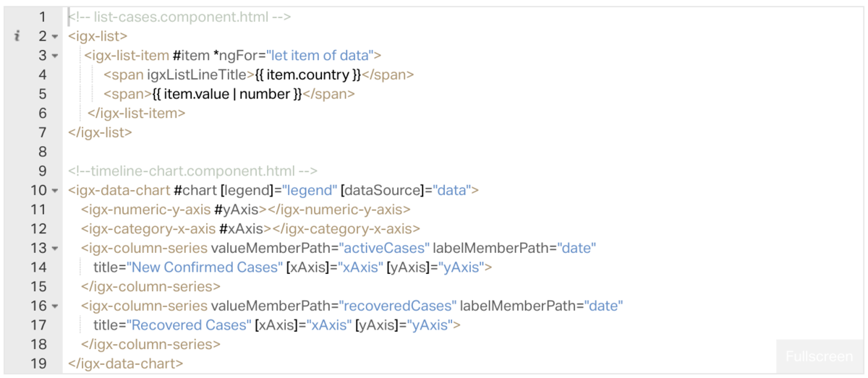Fold the first igx-column-series at line 13
The image size is (868, 378).
tap(54, 249)
